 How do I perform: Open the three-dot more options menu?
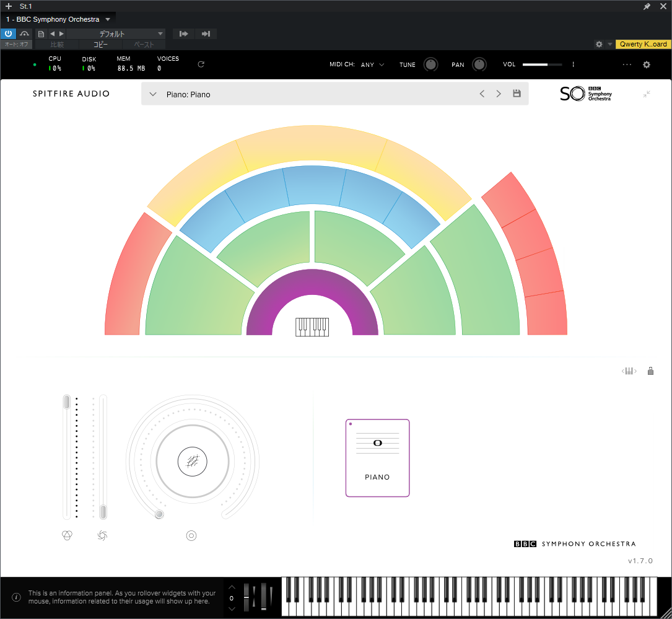click(x=627, y=64)
